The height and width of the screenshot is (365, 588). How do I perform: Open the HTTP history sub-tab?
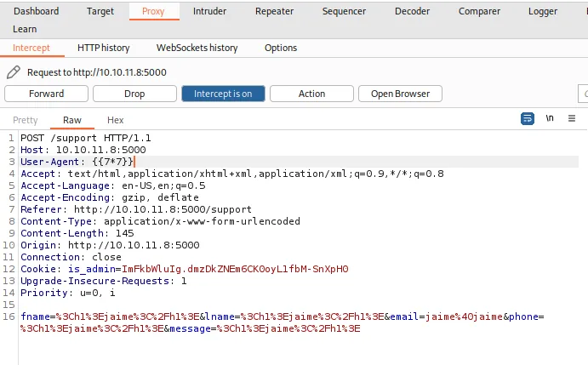point(104,48)
